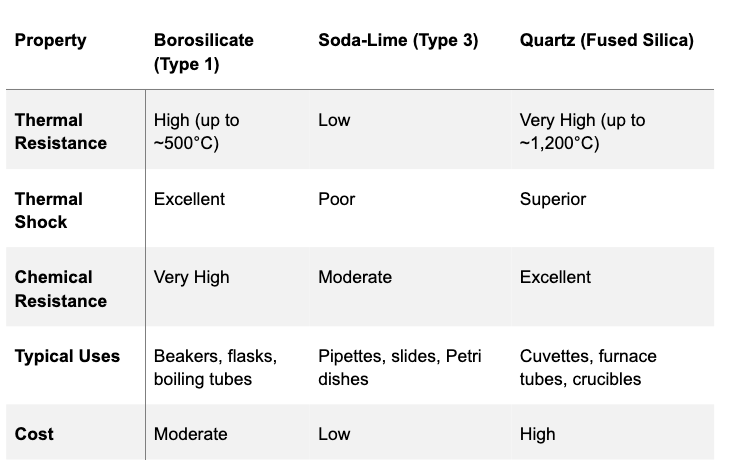The height and width of the screenshot is (472, 733).
Task: Select the Beakers, flasks, boiling tubes cell
Action: coord(215,367)
